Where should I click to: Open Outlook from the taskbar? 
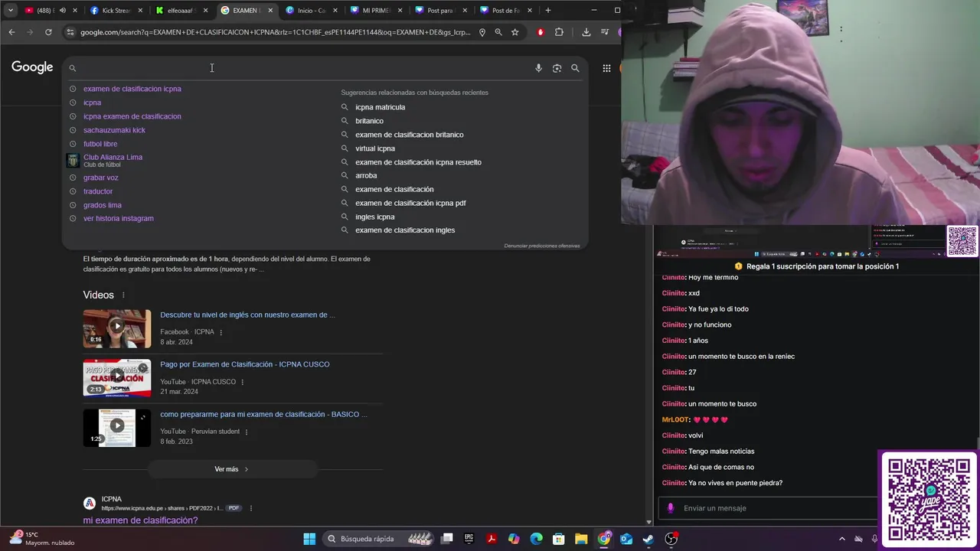tap(626, 539)
